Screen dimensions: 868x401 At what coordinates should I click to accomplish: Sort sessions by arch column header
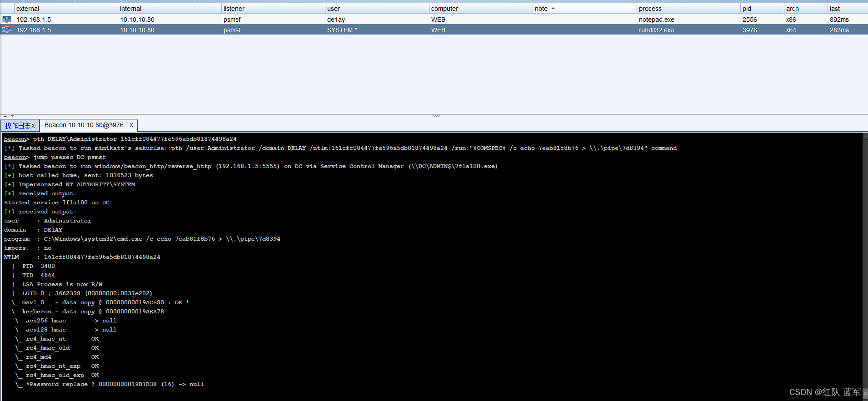click(x=806, y=9)
